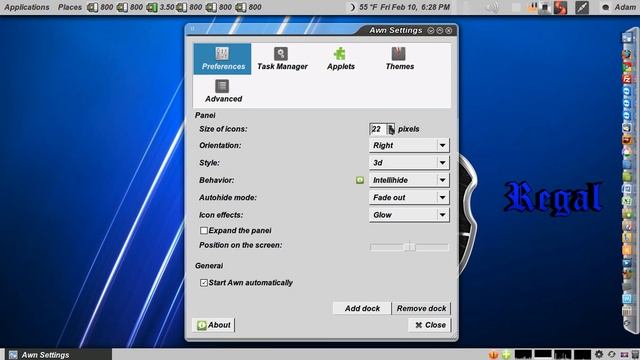Click the red swirl tray icon

pos(560,7)
